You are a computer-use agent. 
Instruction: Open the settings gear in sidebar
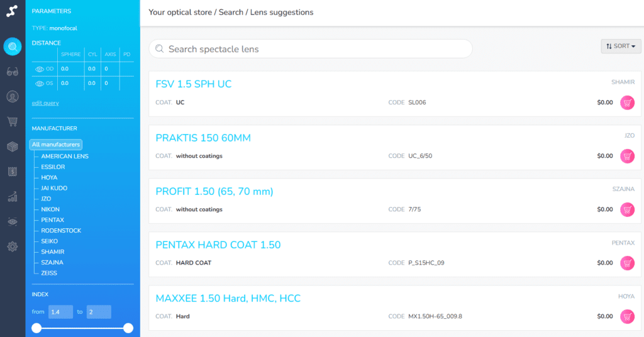pyautogui.click(x=13, y=246)
